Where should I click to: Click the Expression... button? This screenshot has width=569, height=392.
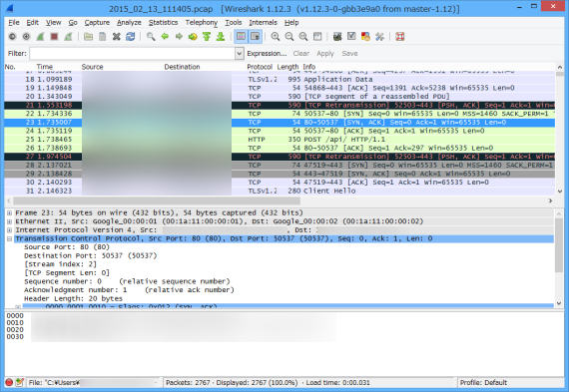tap(267, 54)
